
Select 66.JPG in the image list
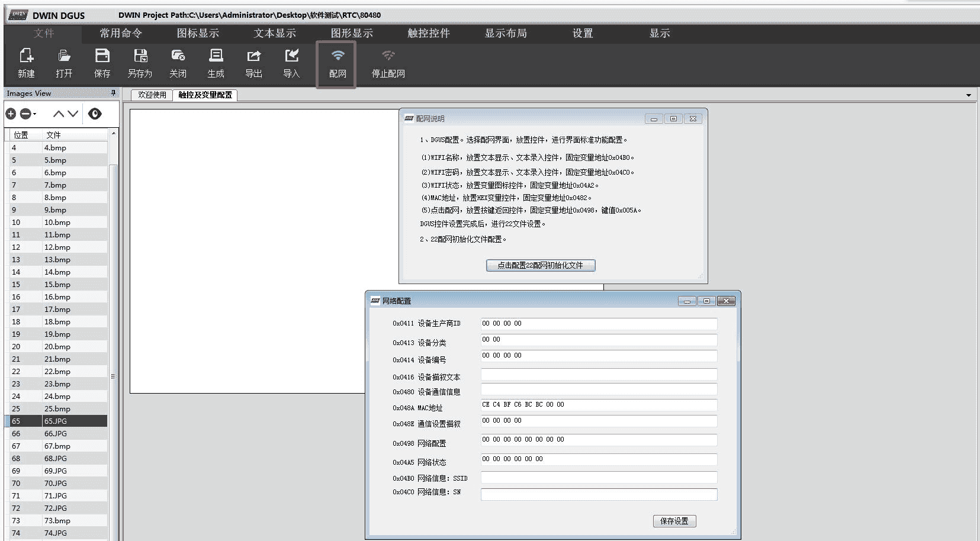point(57,434)
